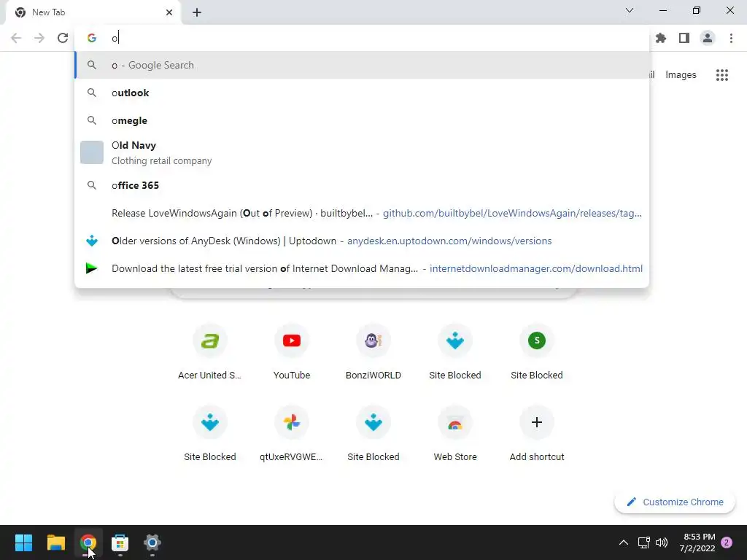Click the Chrome taskbar icon
The height and width of the screenshot is (560, 747).
coord(88,542)
